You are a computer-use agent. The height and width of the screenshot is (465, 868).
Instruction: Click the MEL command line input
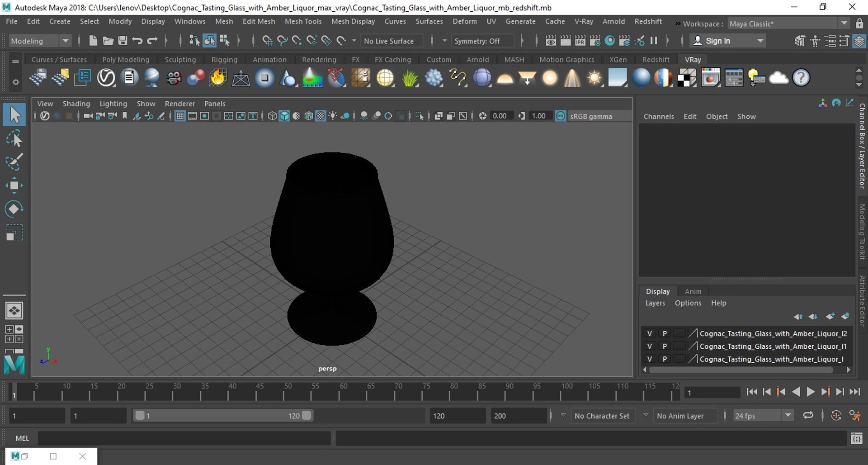pyautogui.click(x=184, y=438)
